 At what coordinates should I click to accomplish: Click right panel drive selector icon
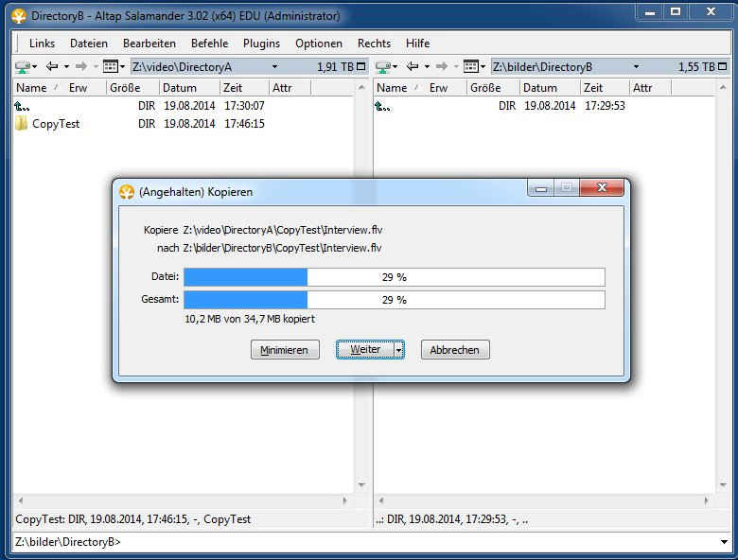coord(382,67)
